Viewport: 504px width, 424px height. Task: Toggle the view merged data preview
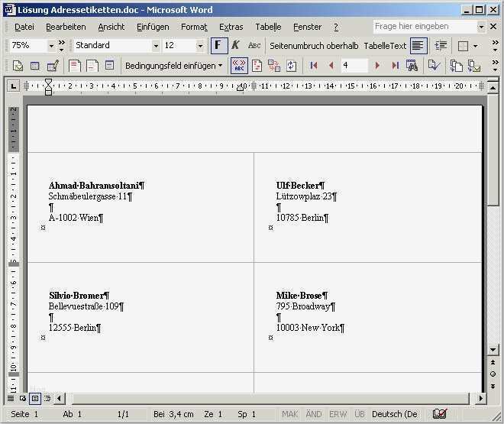(x=239, y=66)
